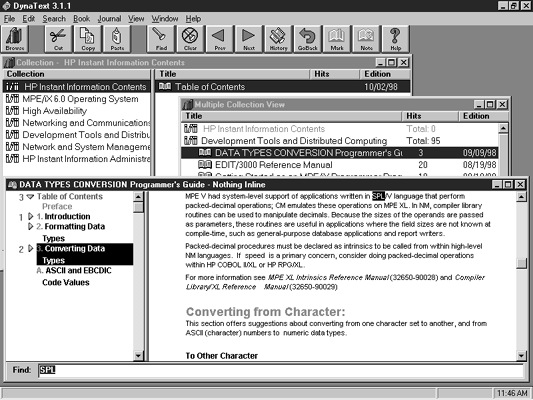This screenshot has width=533, height=400.
Task: Click the highlighted SPL word in text
Action: 378,196
